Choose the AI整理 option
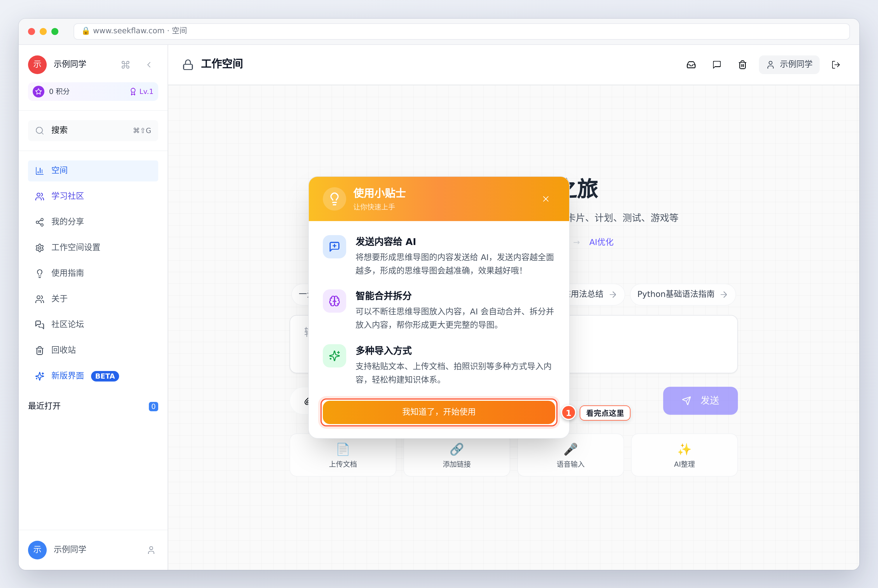Viewport: 878px width, 588px height. pos(684,455)
